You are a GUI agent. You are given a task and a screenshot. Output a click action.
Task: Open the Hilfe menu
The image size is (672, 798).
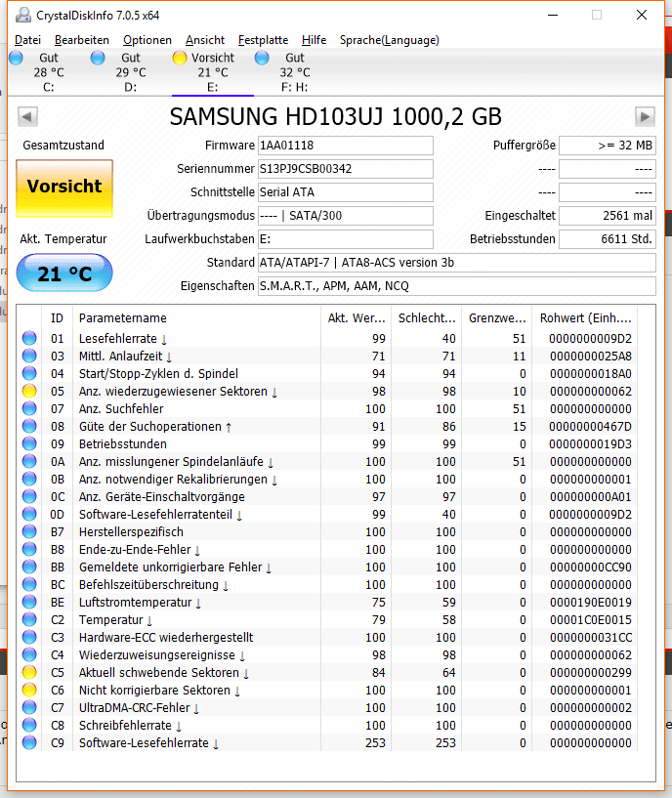point(314,40)
